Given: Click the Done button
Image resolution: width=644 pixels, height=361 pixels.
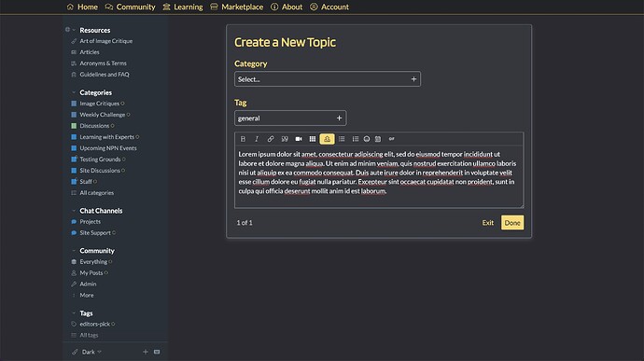Looking at the screenshot, I should point(512,223).
